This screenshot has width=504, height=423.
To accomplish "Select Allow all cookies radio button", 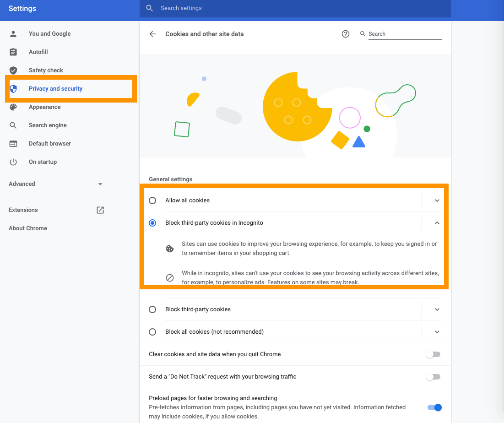I will pos(152,201).
